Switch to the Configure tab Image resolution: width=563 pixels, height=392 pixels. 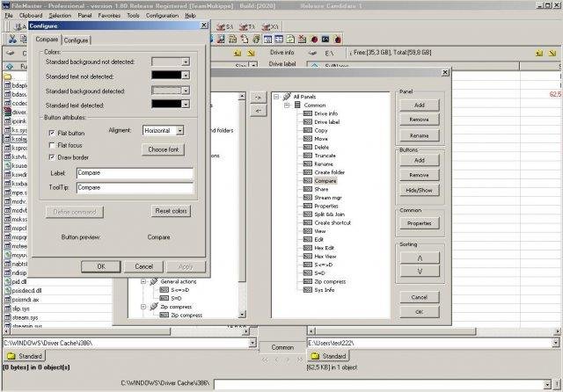tap(77, 40)
